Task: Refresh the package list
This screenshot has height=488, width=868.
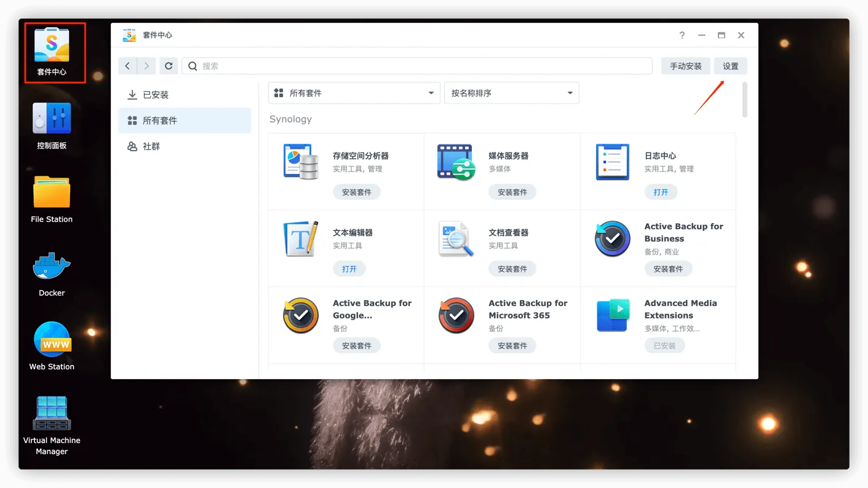Action: (x=169, y=66)
